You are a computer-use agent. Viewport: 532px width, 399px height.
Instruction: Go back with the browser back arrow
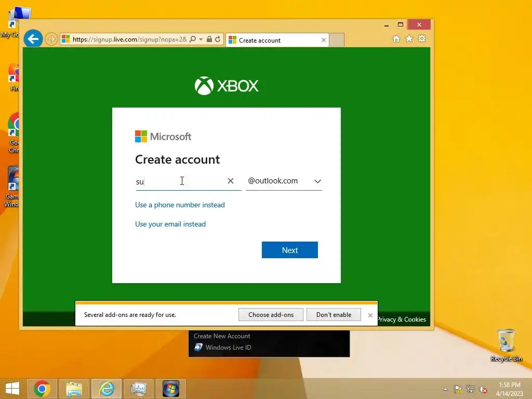coord(33,39)
